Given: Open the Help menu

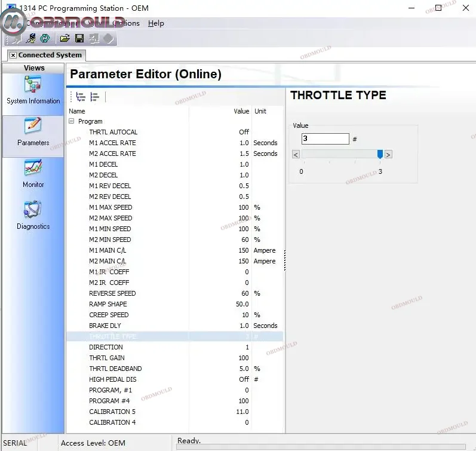Looking at the screenshot, I should click(156, 23).
